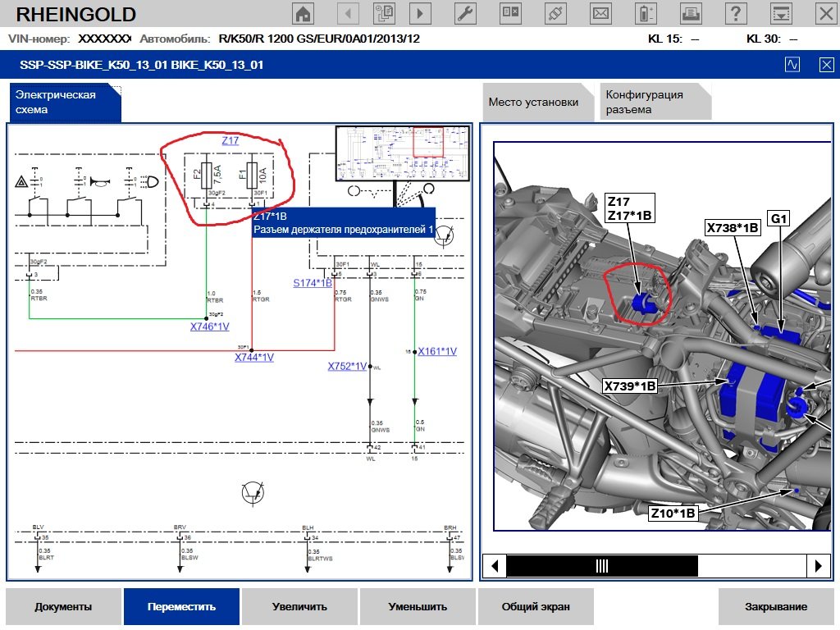
Task: Open the wrench service tool icon
Action: [465, 13]
